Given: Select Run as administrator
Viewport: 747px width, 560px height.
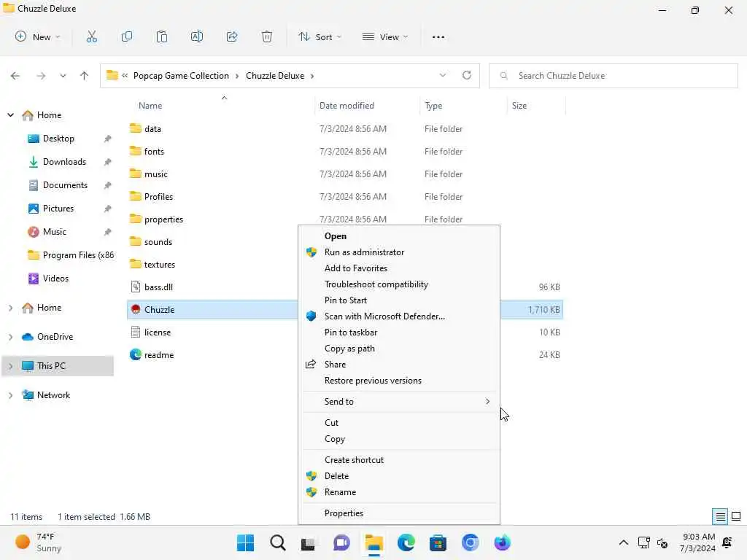Looking at the screenshot, I should click(x=399, y=252).
